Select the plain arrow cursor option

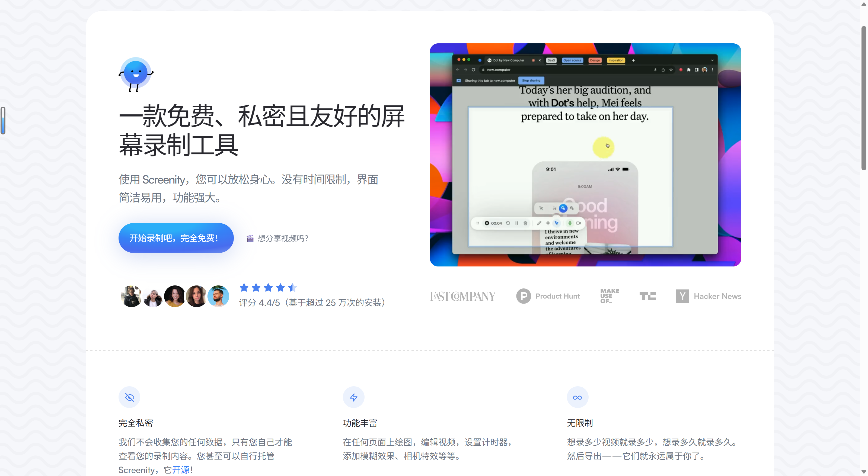541,208
